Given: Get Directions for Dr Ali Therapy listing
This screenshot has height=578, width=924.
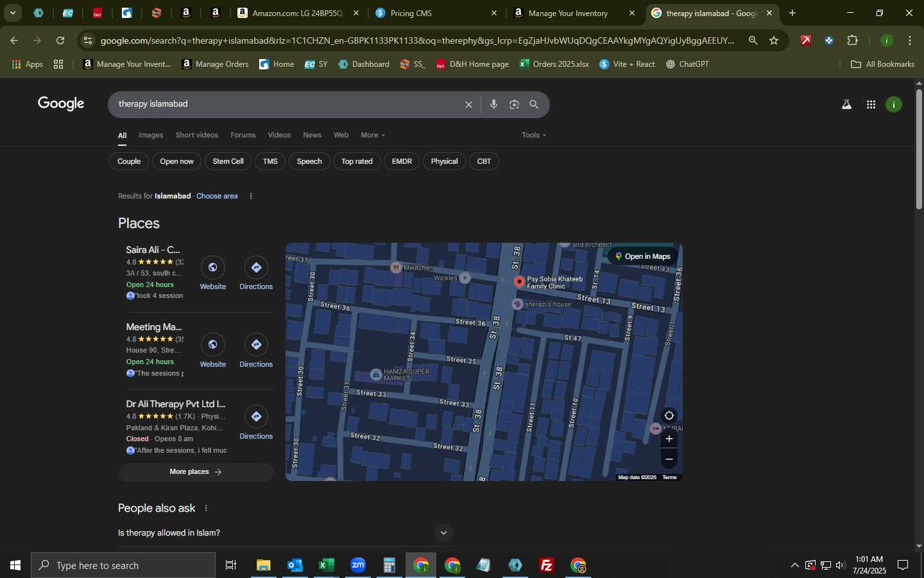Looking at the screenshot, I should [x=256, y=417].
